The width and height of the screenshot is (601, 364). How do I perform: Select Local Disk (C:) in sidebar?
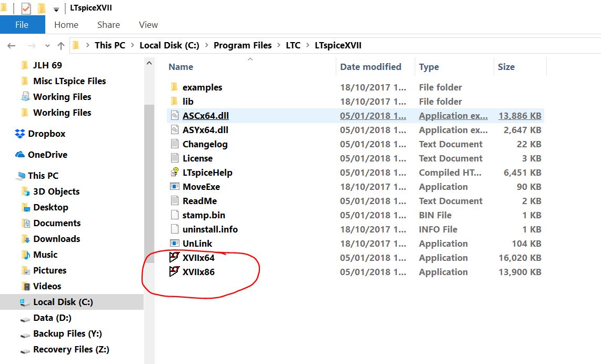[x=72, y=301]
